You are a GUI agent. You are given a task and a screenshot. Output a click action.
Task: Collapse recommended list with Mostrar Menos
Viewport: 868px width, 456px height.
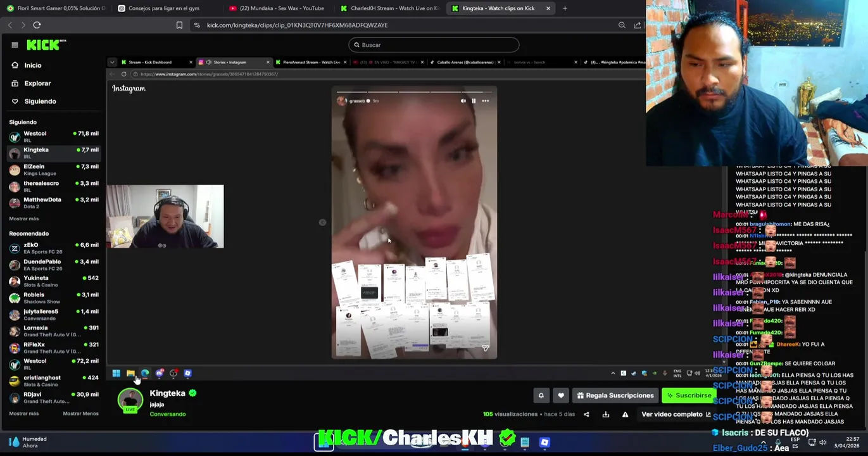coord(80,414)
